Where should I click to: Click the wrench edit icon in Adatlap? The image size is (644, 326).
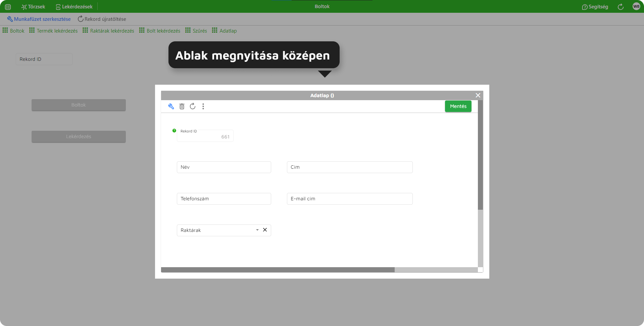point(171,107)
